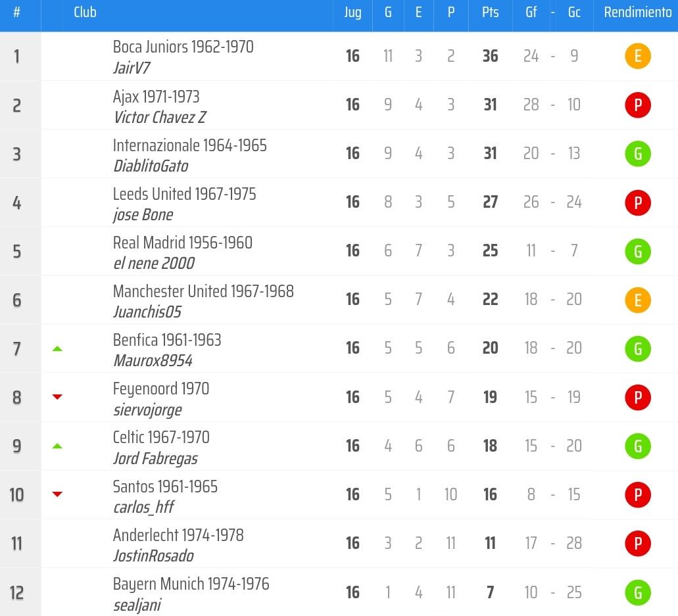The height and width of the screenshot is (616, 678).
Task: Click red down arrow beside Santos
Action: pyautogui.click(x=57, y=494)
